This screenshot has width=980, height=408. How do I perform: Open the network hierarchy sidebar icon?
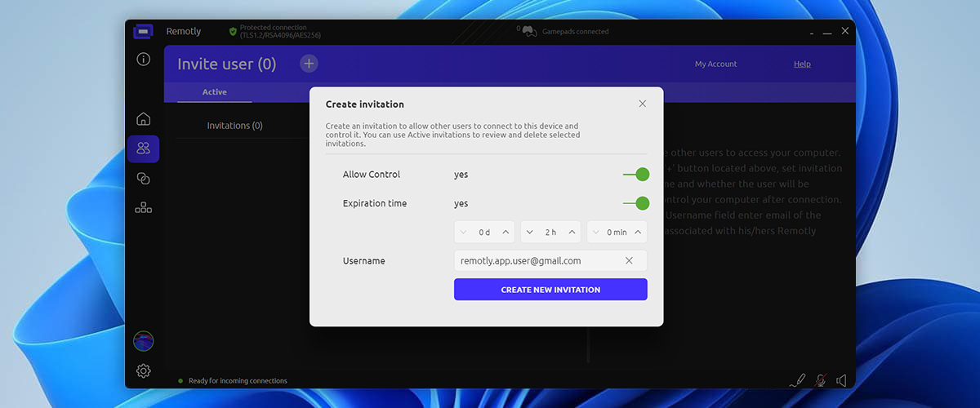[144, 208]
